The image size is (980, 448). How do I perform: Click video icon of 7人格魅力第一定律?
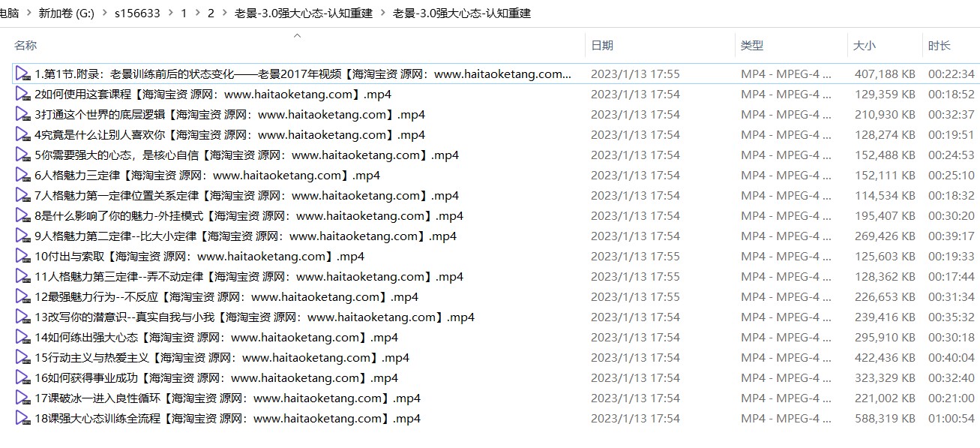[22, 196]
